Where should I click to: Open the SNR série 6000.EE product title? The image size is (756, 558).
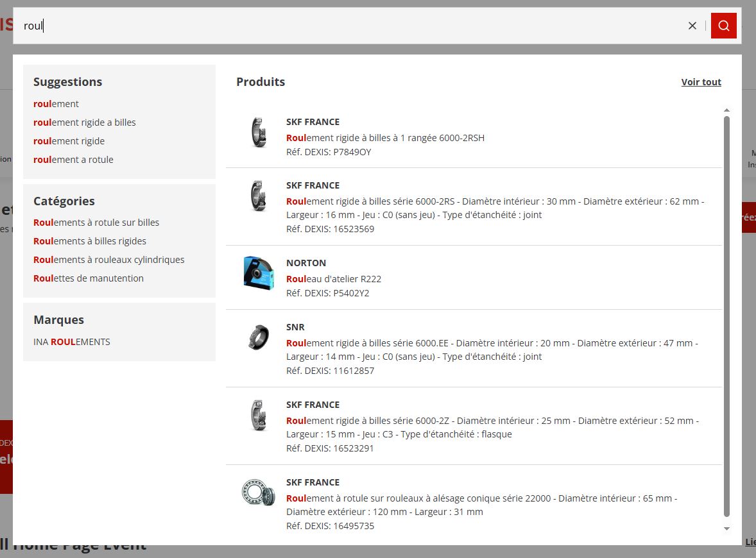coord(492,350)
